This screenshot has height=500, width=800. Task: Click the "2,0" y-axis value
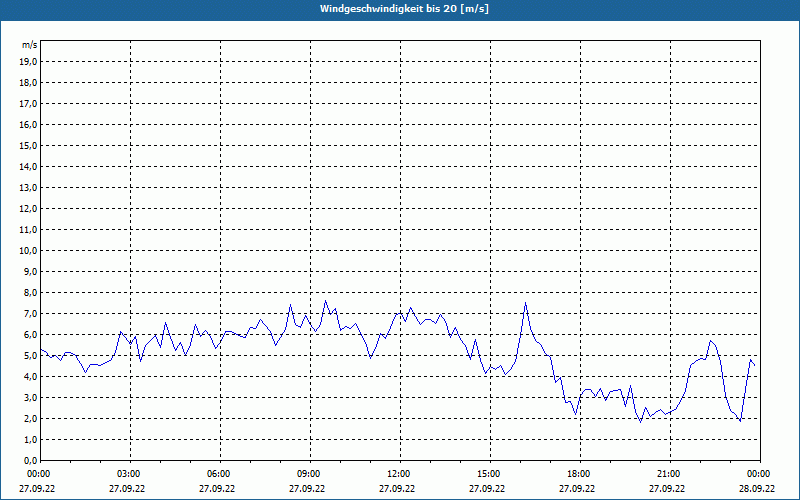(x=31, y=419)
